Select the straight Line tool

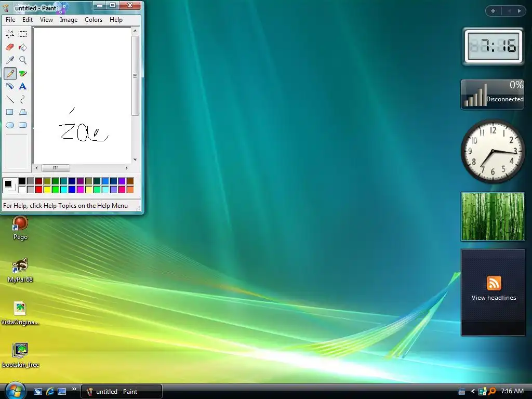pyautogui.click(x=10, y=99)
